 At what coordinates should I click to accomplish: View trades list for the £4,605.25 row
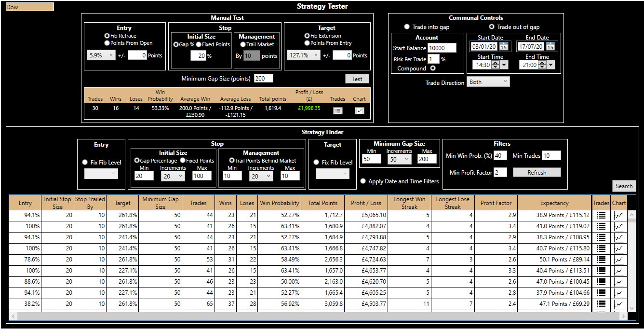pos(601,293)
